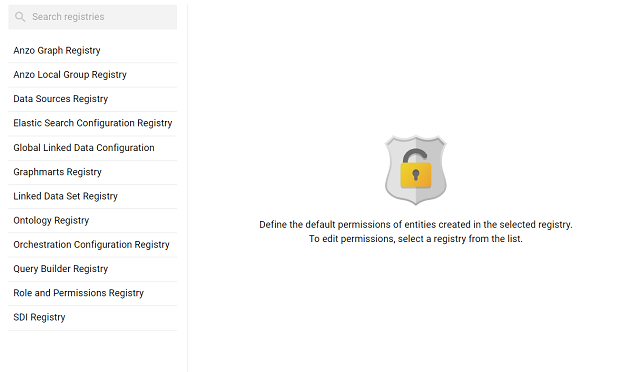This screenshot has height=372, width=630.
Task: Open Linked Data Set Registry
Action: coord(92,196)
